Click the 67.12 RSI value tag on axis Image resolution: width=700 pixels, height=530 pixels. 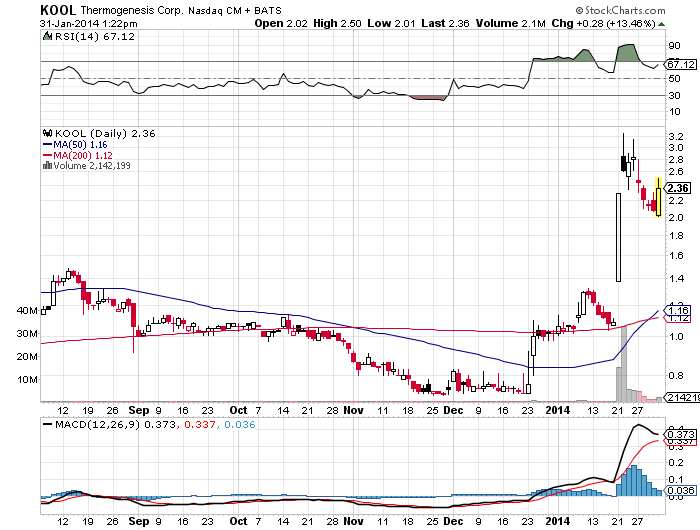[x=680, y=65]
